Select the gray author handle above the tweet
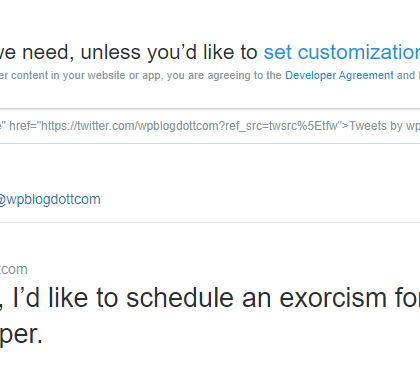Image resolution: width=420 pixels, height=379 pixels. tap(14, 269)
